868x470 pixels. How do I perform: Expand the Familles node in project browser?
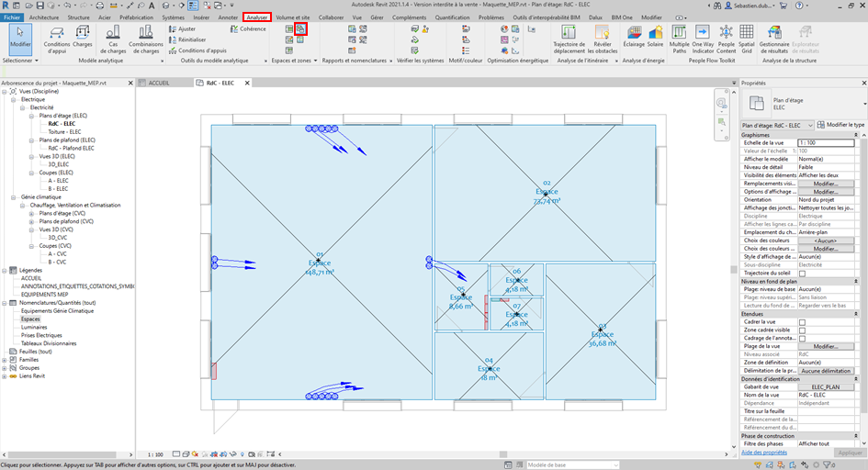[x=6, y=359]
